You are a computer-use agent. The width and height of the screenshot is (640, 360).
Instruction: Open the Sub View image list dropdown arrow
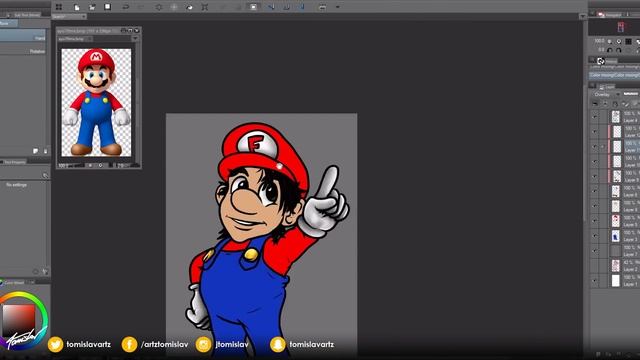[x=135, y=39]
